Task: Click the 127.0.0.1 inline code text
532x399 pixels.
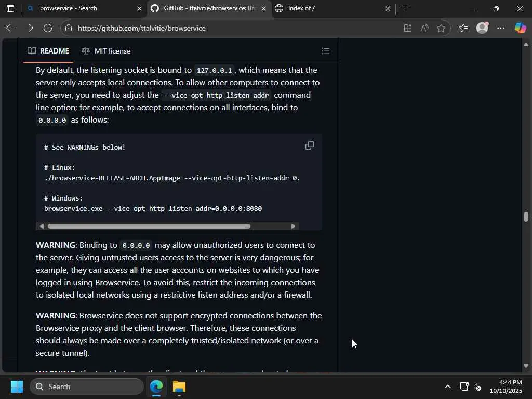Action: [x=214, y=70]
